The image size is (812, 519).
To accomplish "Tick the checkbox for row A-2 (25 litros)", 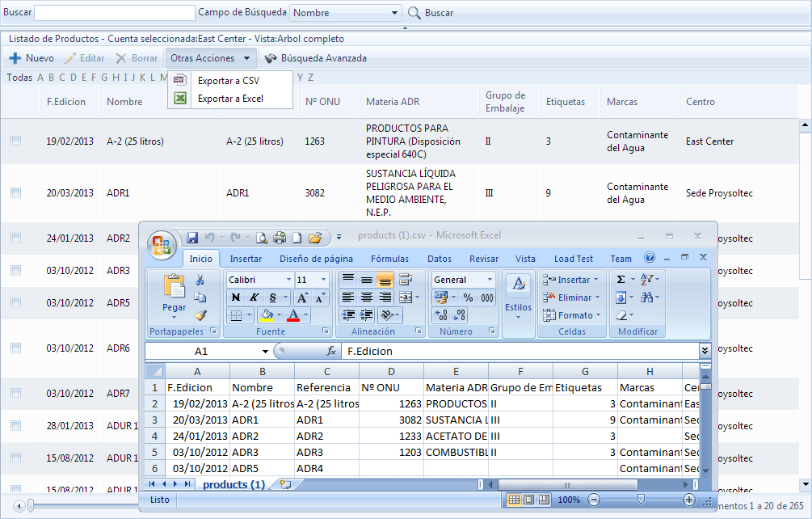I will [16, 141].
